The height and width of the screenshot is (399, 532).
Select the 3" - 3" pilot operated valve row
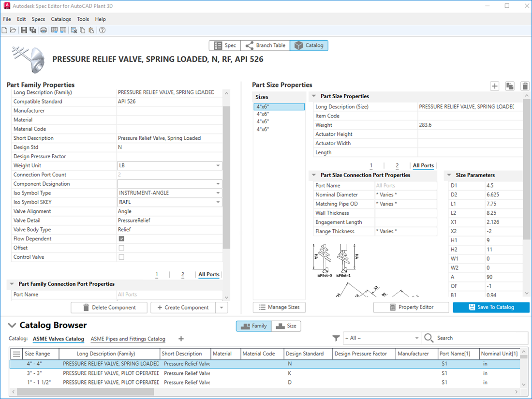click(265, 373)
